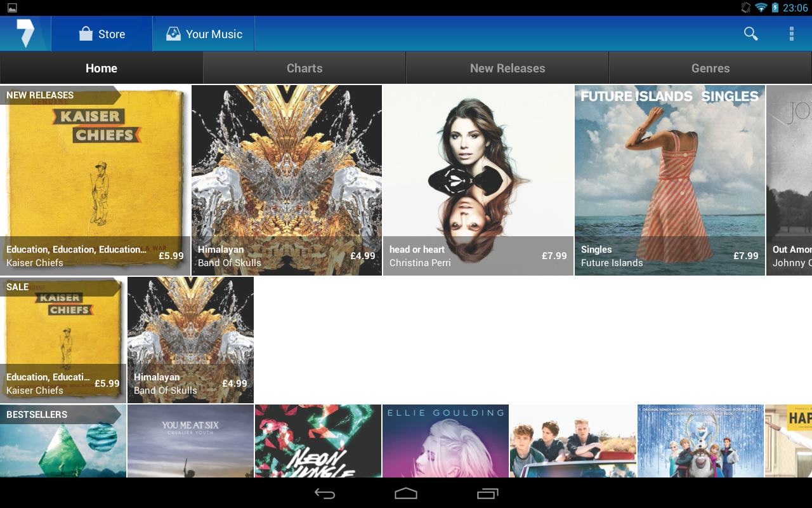Tap the £7.99 price on head or heart
812x508 pixels.
click(x=554, y=256)
